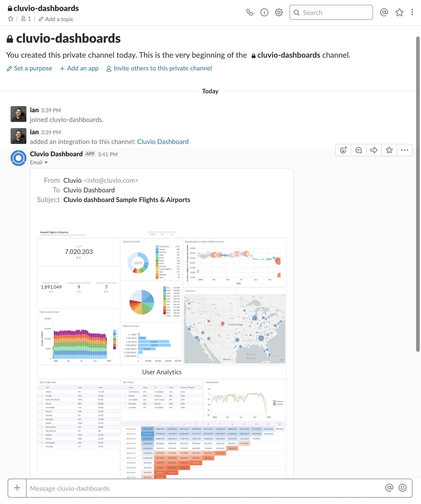Star the channel under the title
Screen dimensions: 421x504
coord(11,19)
